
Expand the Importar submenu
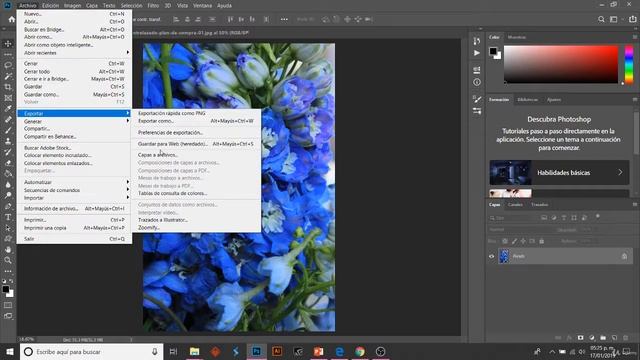(74, 198)
